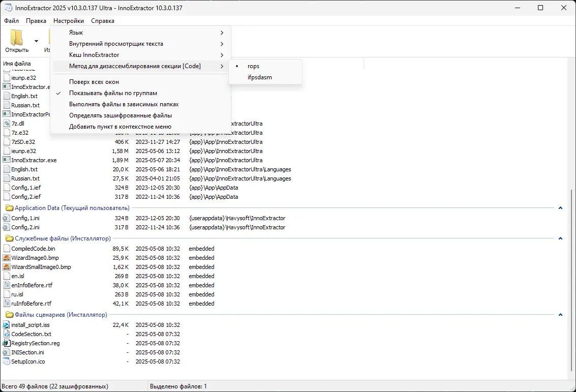Collapse the Файлы сценариев (Инсталлятор) group
The image size is (576, 392).
560,315
